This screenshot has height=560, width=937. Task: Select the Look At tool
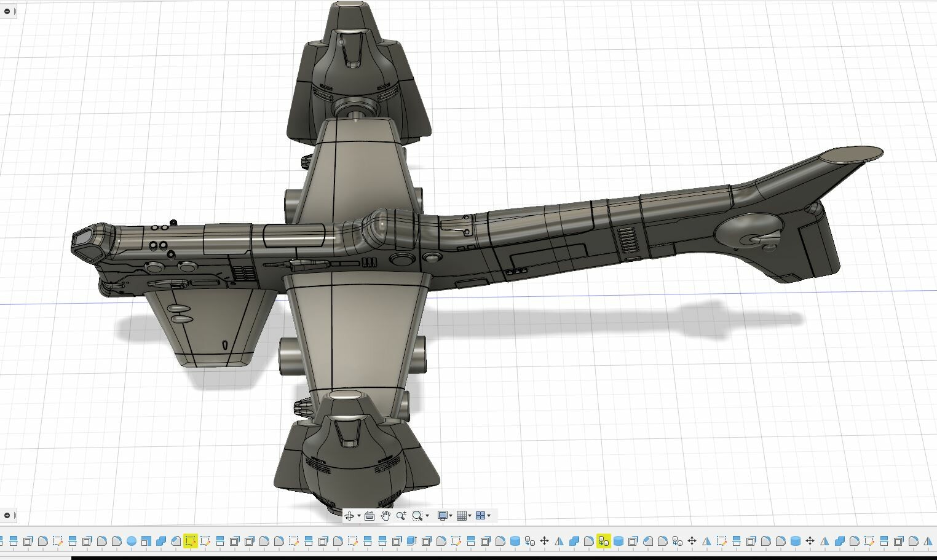point(369,515)
